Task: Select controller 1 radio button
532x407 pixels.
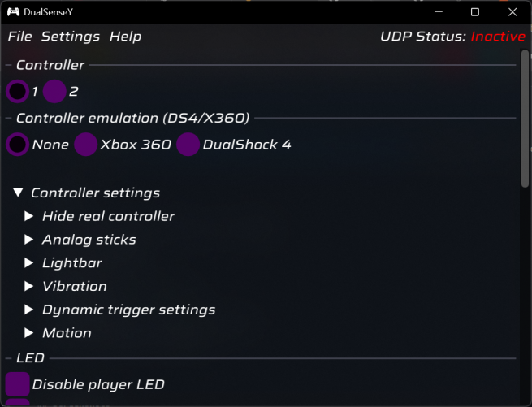Action: click(17, 92)
